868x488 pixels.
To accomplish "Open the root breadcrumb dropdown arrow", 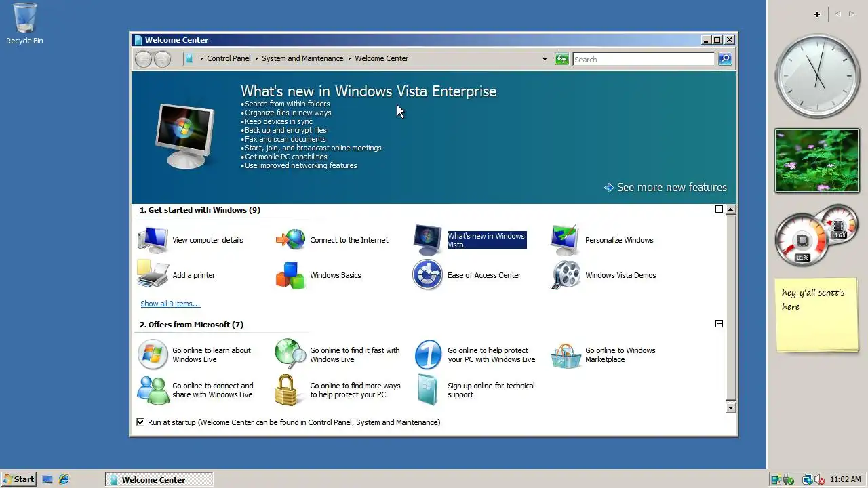I will [201, 59].
